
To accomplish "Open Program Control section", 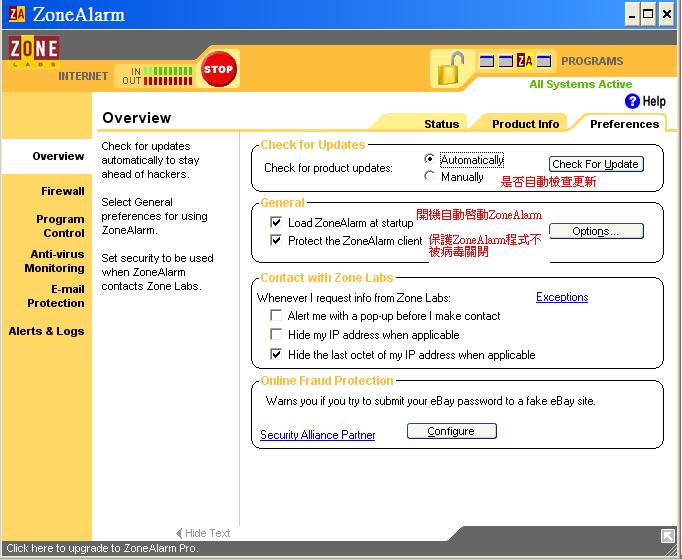I will point(60,226).
